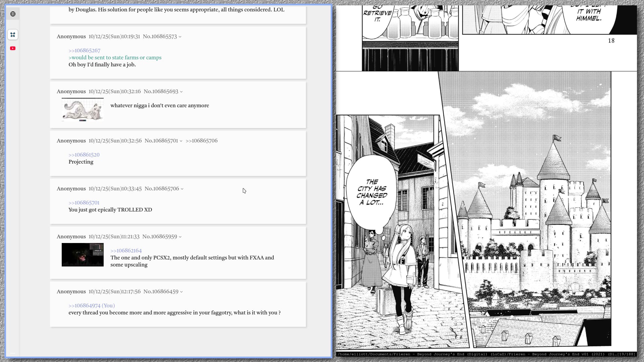Expand the dark PCSX2 screenshot thumbnail
Screen dimensions: 644x362
[x=83, y=255]
